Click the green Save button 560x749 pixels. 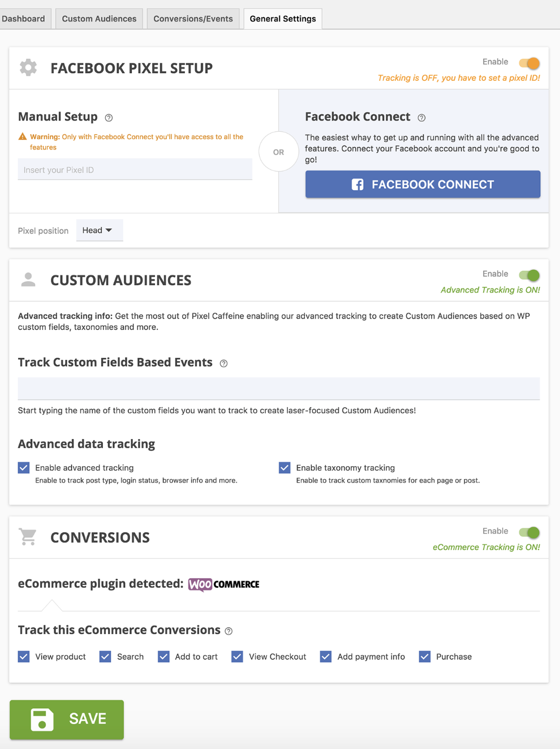coord(67,719)
